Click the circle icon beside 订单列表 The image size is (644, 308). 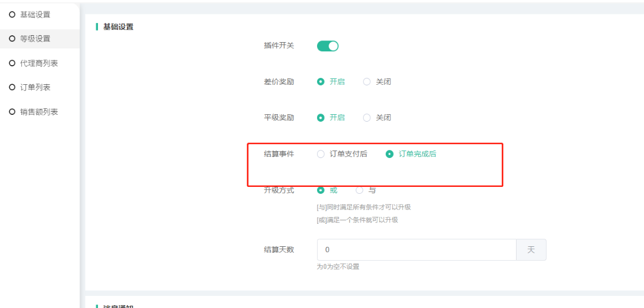pyautogui.click(x=12, y=88)
